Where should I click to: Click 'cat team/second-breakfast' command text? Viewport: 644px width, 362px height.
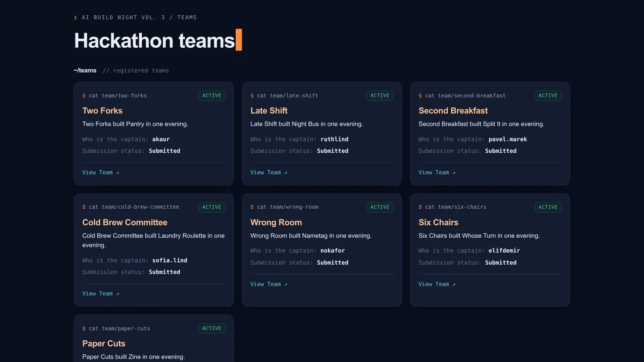466,96
